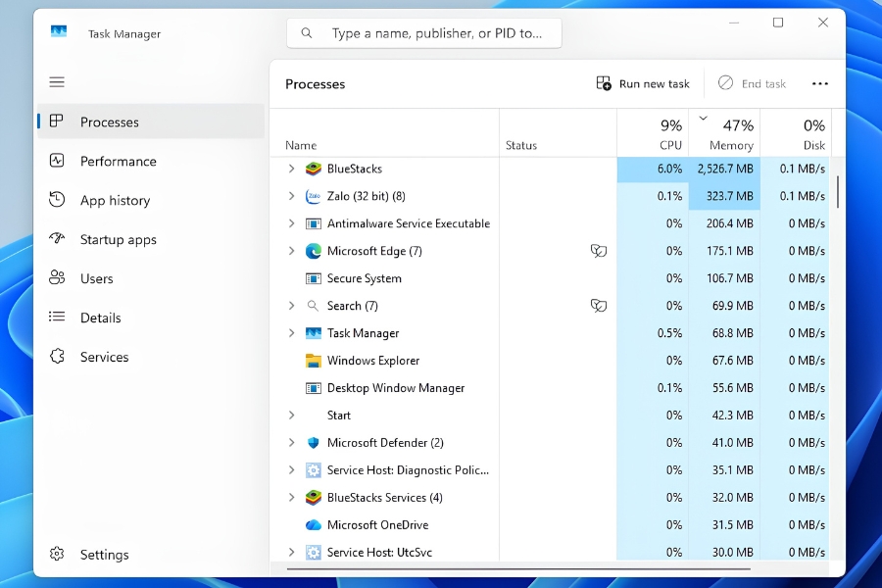Click the BlueStacks Services icon

pos(314,498)
